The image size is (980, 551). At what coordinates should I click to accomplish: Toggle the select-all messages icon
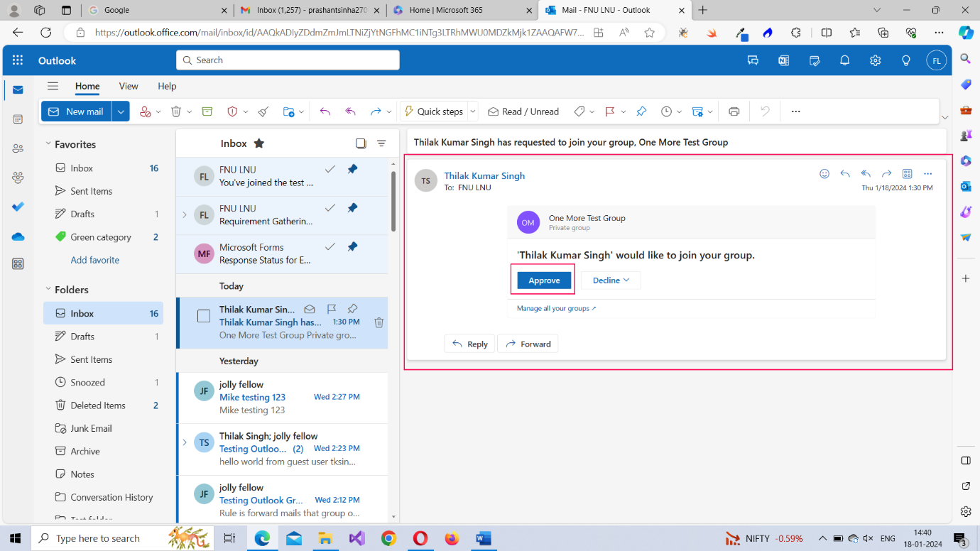pos(361,143)
